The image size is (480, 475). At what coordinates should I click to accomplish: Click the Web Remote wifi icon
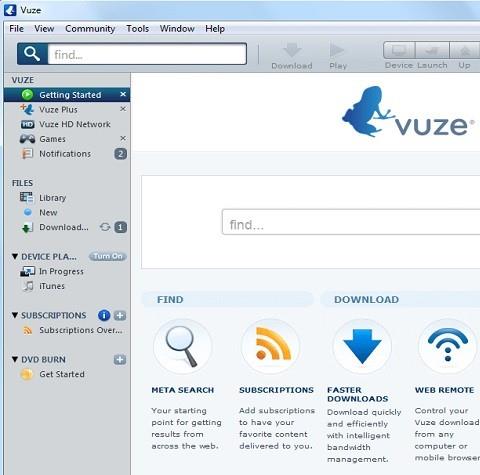pos(448,347)
